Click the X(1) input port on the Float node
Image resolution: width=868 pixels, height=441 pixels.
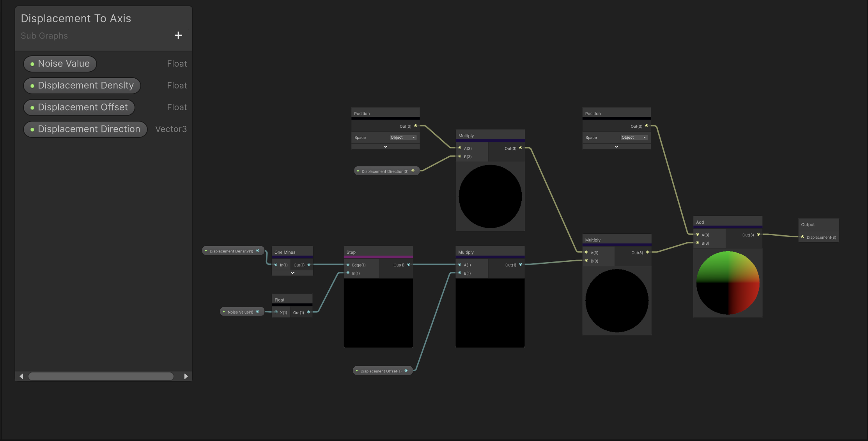[276, 312]
